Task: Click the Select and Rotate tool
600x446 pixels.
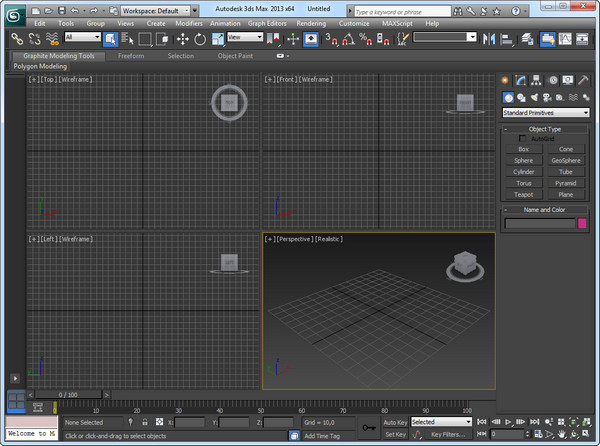Action: pyautogui.click(x=199, y=39)
